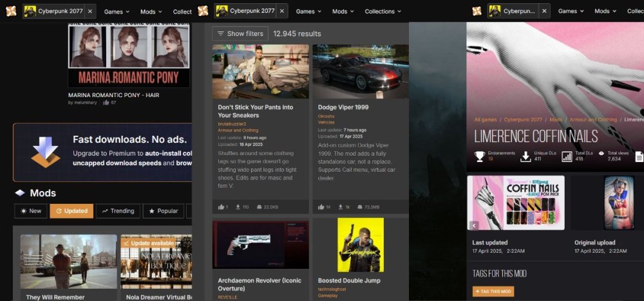Switch to the Trending mods tab
Screen dimensions: 644x301
click(x=118, y=211)
